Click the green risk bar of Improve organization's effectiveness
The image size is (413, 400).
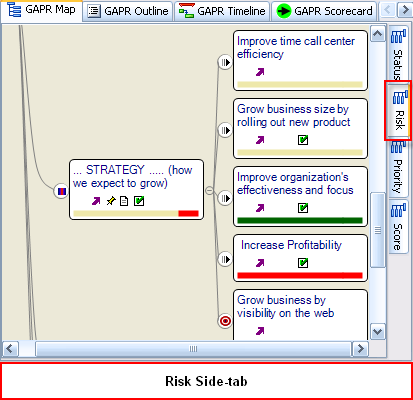(x=300, y=220)
